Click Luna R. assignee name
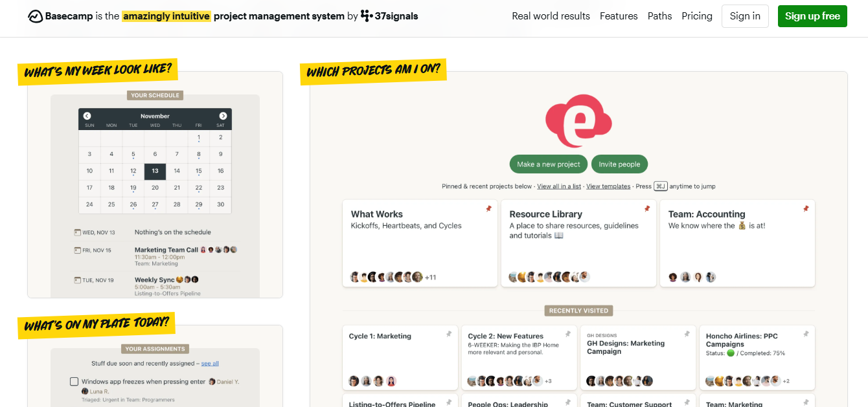Viewport: 868px width, 407px height. pyautogui.click(x=99, y=391)
